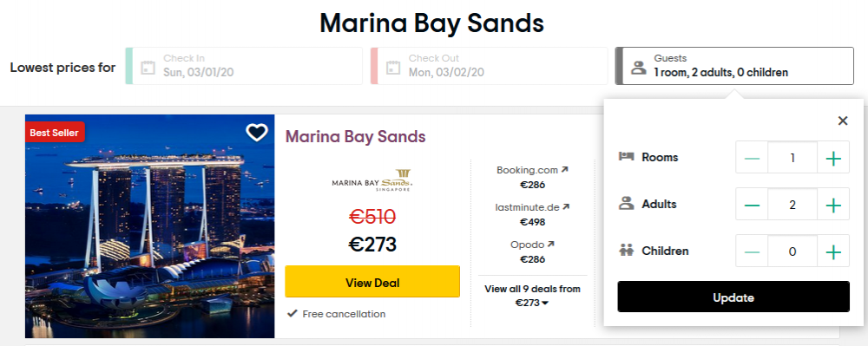Click the Update button
This screenshot has height=346, width=868.
[733, 297]
